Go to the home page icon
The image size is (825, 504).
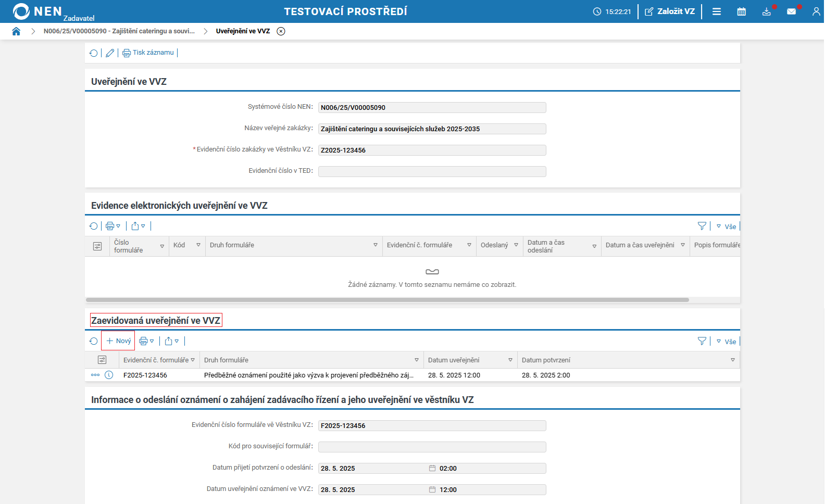pos(16,31)
